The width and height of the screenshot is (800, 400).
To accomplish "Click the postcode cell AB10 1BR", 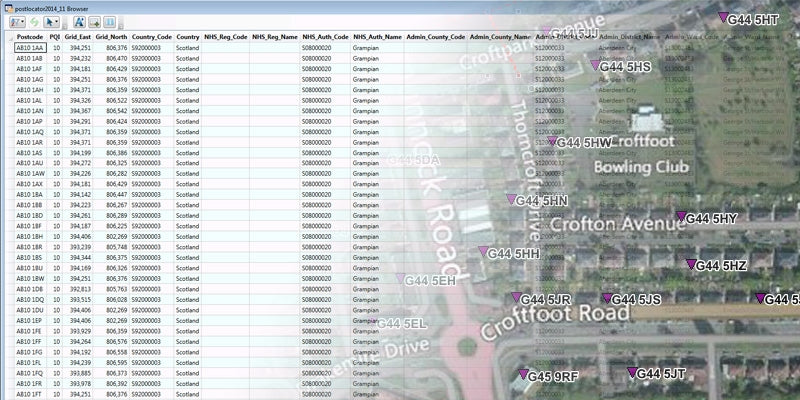I will (x=30, y=247).
